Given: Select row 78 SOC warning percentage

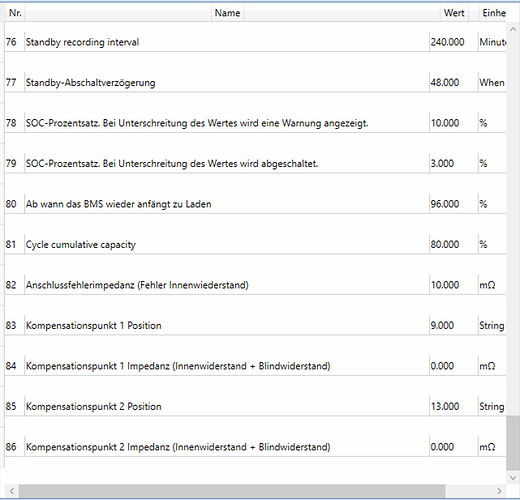Looking at the screenshot, I should [x=255, y=123].
